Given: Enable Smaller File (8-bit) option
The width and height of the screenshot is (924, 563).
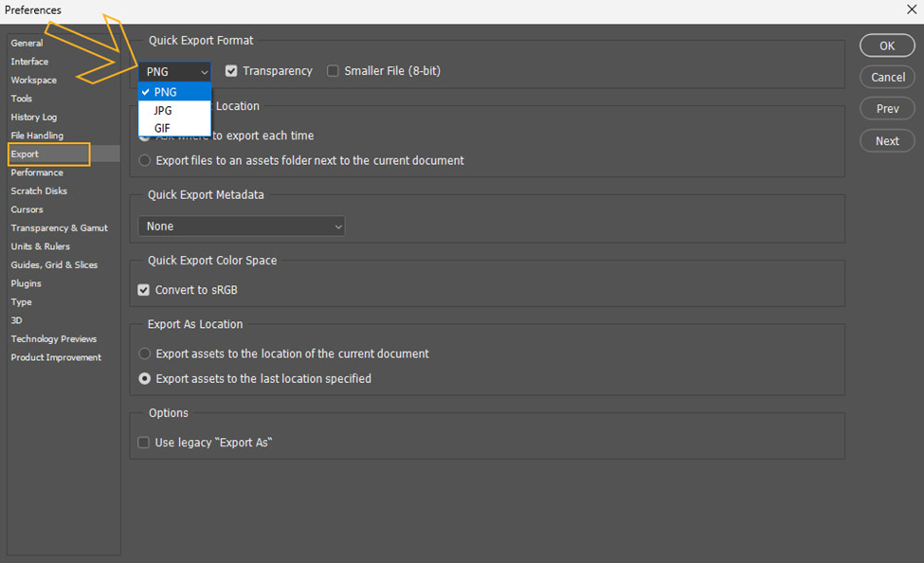Looking at the screenshot, I should [x=333, y=71].
